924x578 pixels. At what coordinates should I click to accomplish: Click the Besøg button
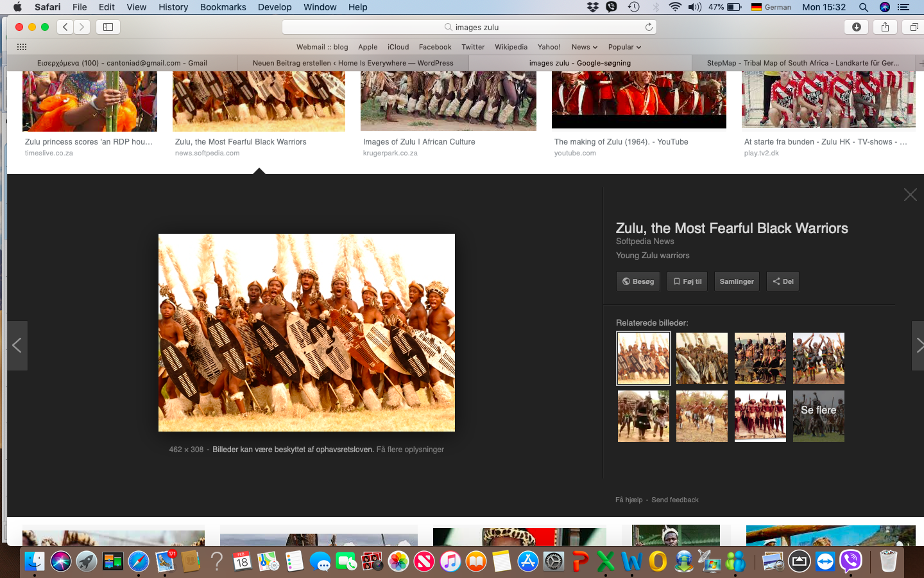(x=638, y=281)
